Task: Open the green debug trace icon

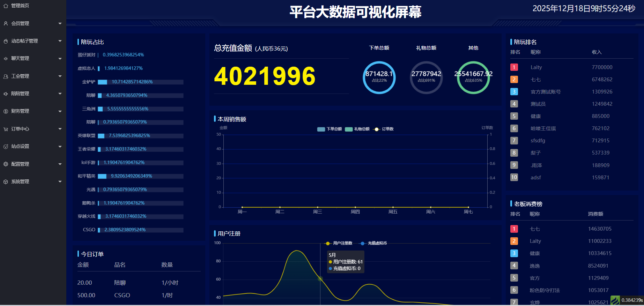Action: pos(615,300)
